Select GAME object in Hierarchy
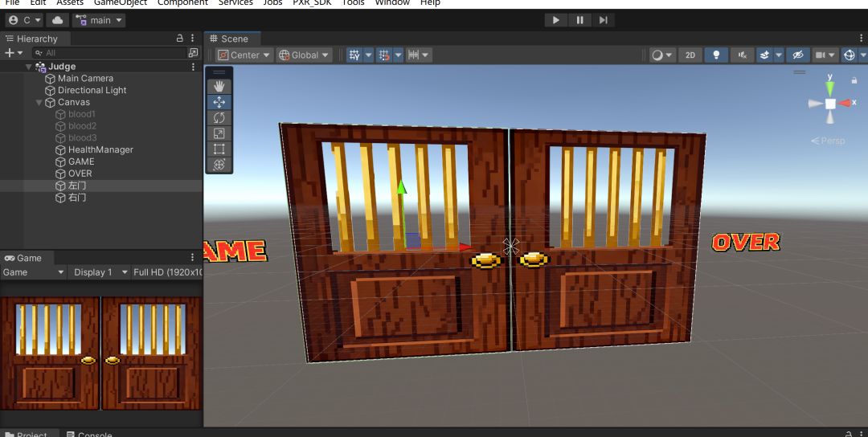 coord(81,161)
